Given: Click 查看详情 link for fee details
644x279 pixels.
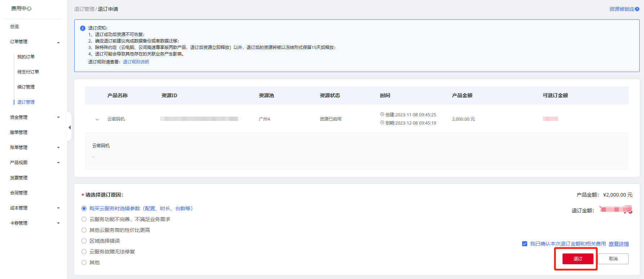Looking at the screenshot, I should 618,244.
